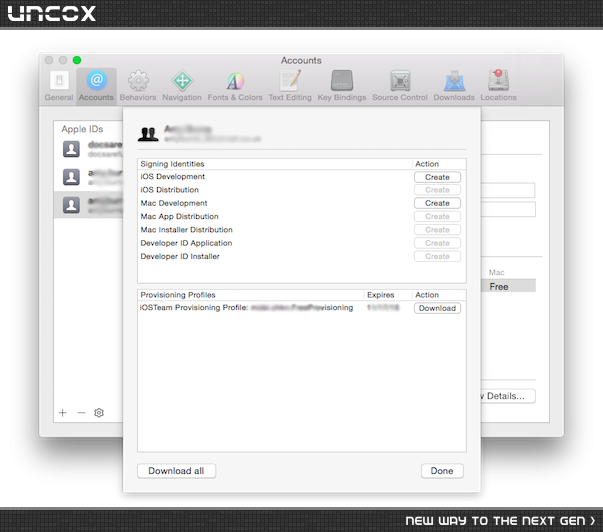
Task: Click the Provisioning Profiles column header
Action: point(250,295)
